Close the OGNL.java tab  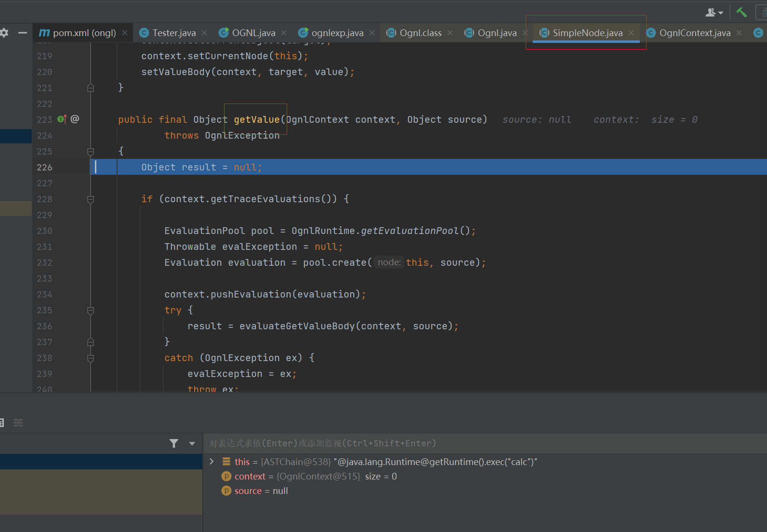point(284,33)
